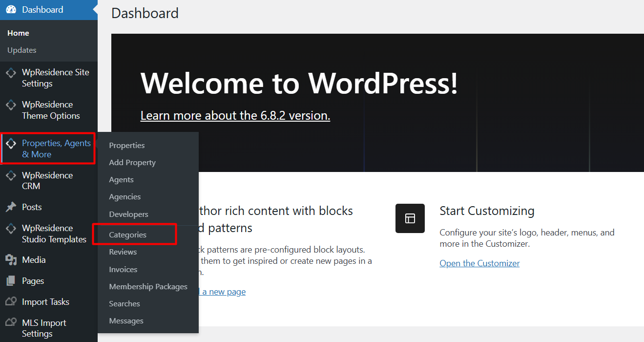Click the WpResidence Theme Options diamond icon
Image resolution: width=644 pixels, height=342 pixels.
(11, 105)
